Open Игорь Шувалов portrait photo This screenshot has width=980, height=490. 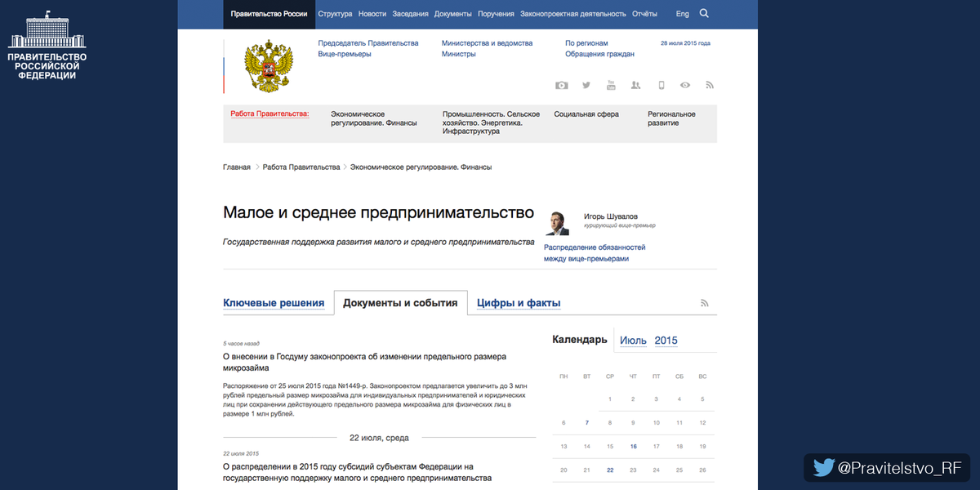557,222
